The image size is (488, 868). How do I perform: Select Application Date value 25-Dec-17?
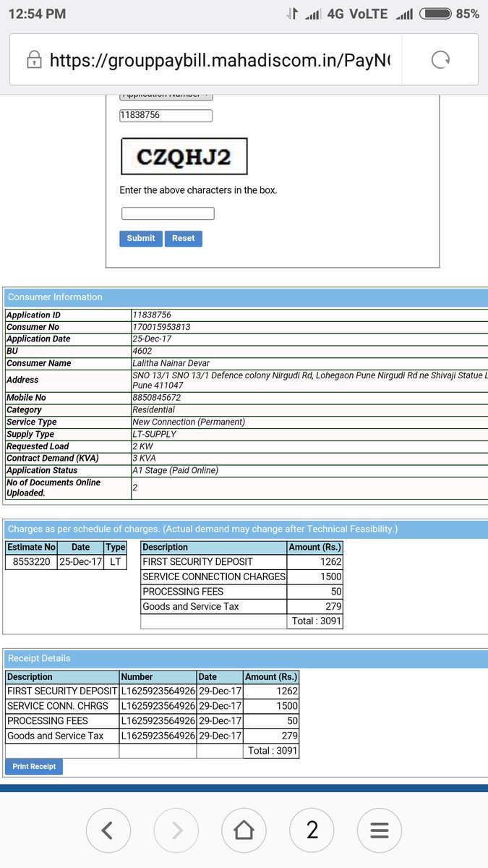152,339
